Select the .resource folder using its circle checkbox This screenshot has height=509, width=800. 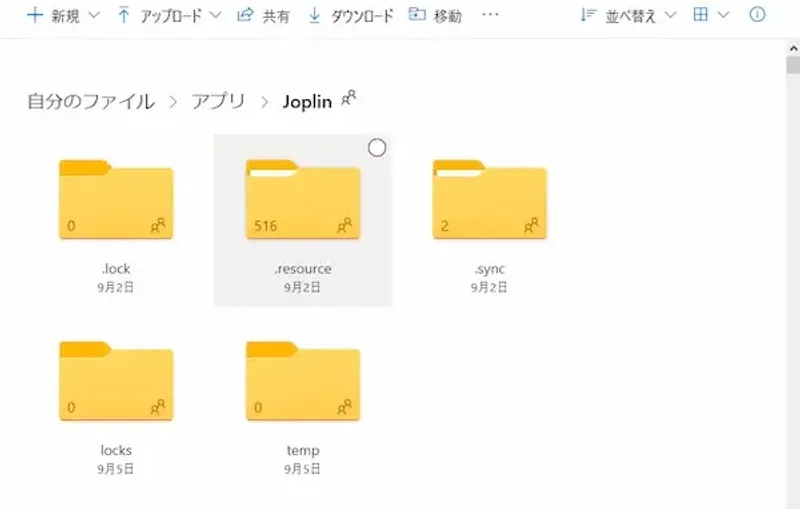point(377,148)
